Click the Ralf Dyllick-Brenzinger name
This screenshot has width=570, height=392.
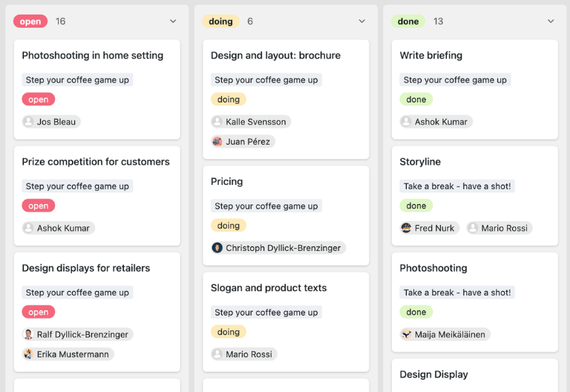click(82, 335)
